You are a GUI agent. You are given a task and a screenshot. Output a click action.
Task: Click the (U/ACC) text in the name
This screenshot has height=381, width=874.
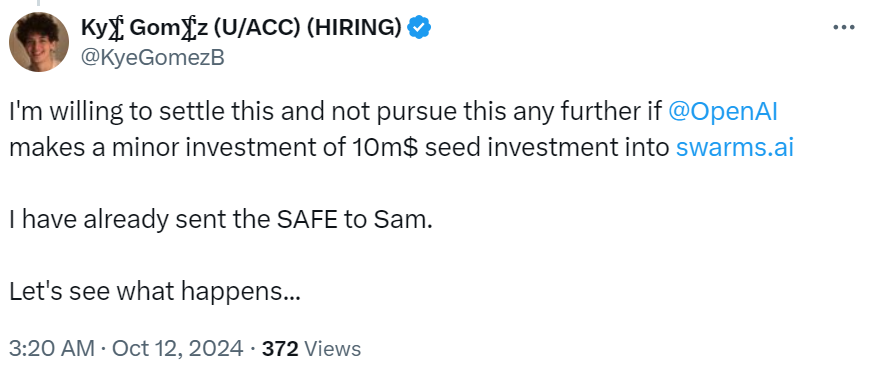point(257,27)
